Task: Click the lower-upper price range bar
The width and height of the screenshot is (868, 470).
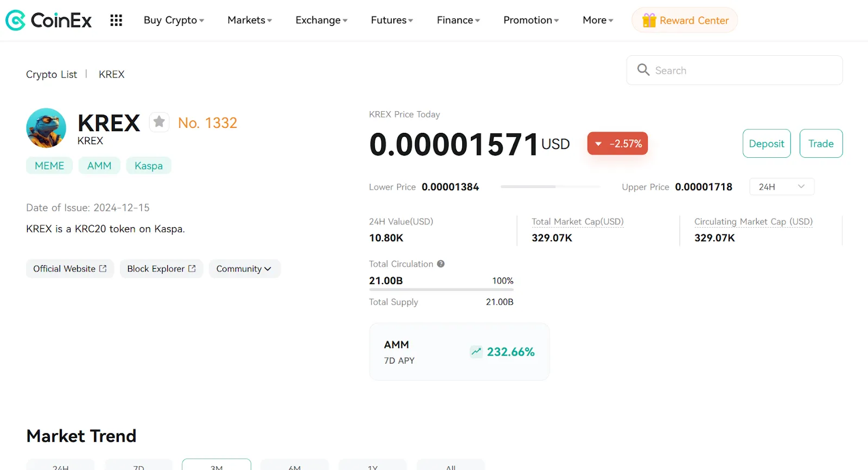Action: pyautogui.click(x=551, y=186)
